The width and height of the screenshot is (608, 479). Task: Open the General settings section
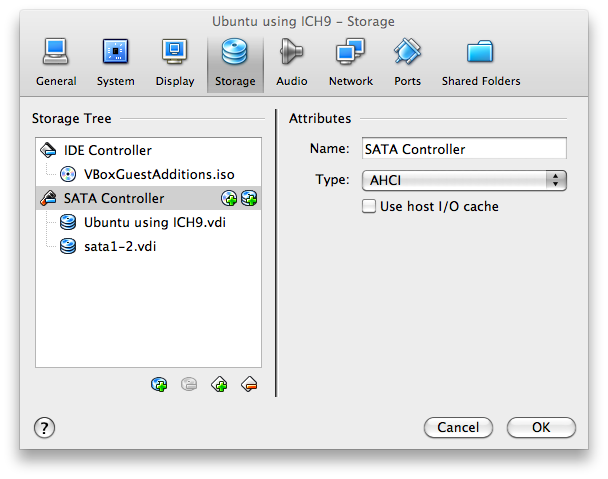click(x=56, y=62)
